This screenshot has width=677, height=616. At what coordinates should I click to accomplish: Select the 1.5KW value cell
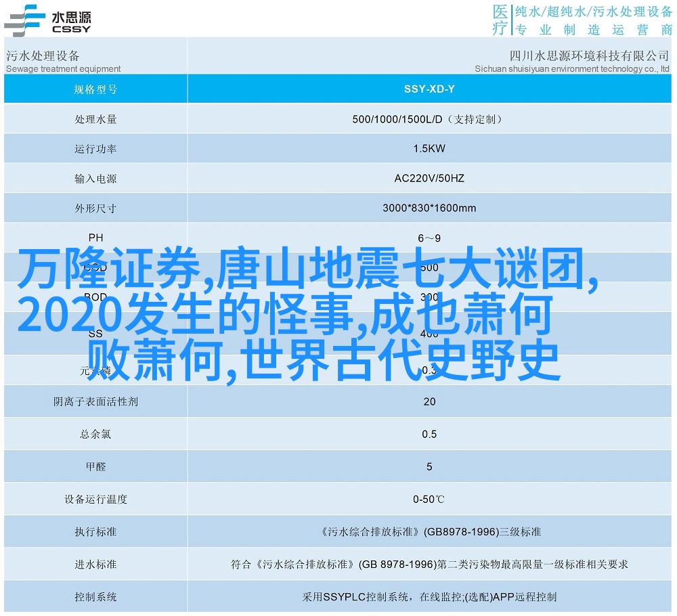click(x=430, y=148)
